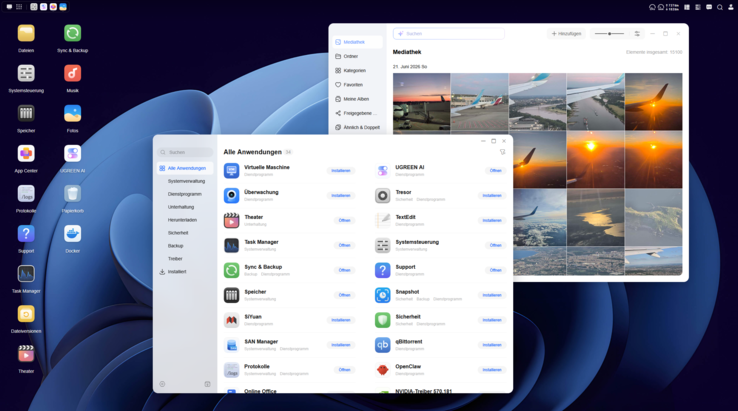The width and height of the screenshot is (738, 411).
Task: Adjust the thumbnail size slider in Photos
Action: click(610, 33)
